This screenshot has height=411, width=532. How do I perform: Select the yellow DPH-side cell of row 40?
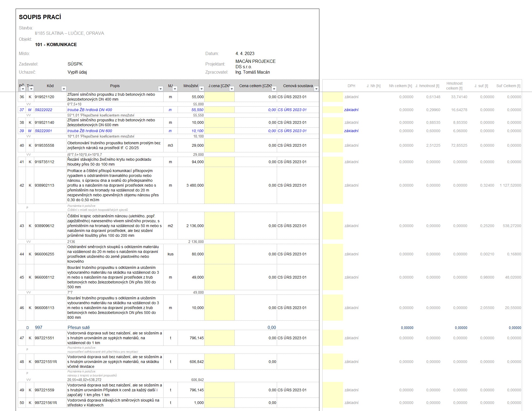pyautogui.click(x=333, y=145)
